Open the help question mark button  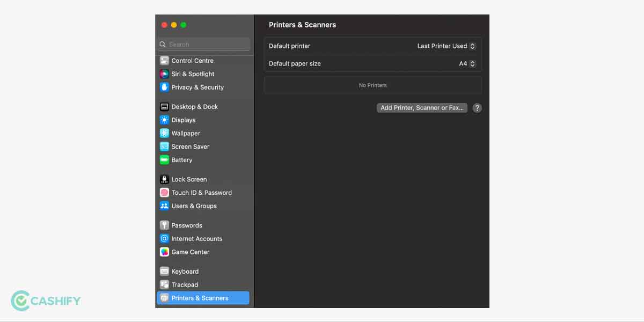477,108
